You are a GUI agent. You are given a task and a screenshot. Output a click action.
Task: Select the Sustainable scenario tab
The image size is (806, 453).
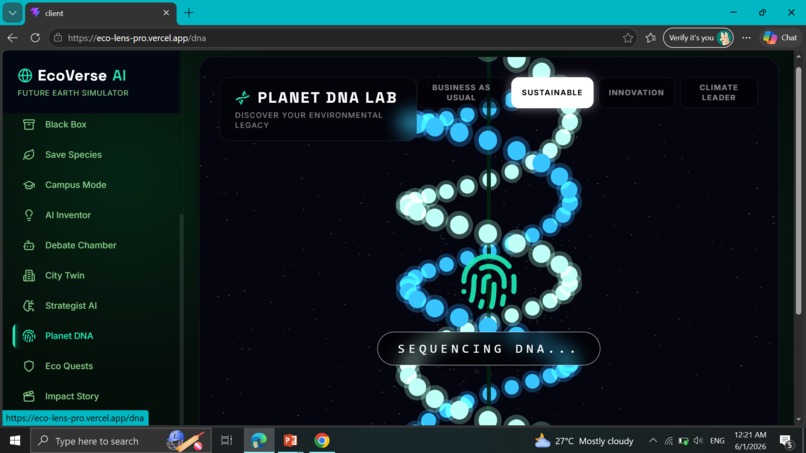552,93
